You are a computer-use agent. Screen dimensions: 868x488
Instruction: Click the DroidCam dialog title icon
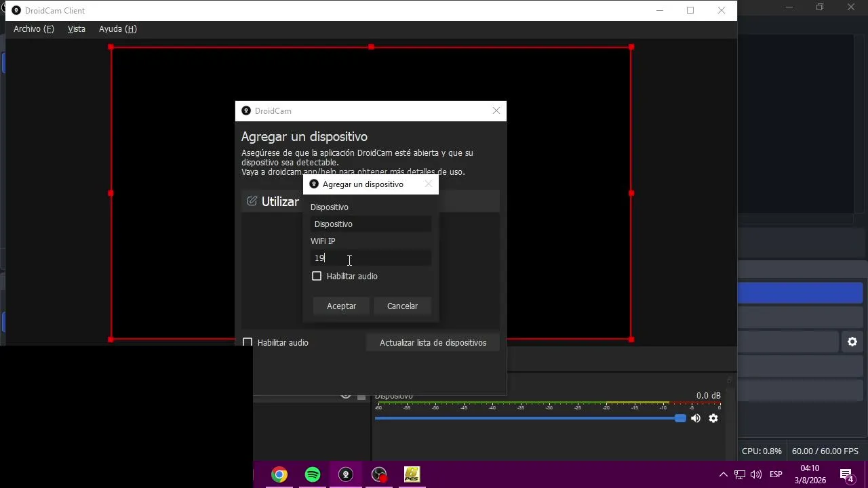click(246, 111)
